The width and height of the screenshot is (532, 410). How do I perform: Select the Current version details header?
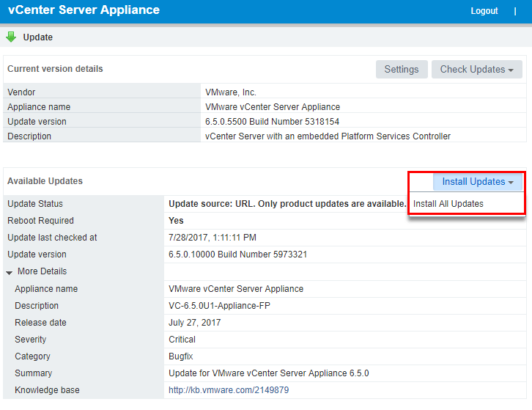point(55,69)
